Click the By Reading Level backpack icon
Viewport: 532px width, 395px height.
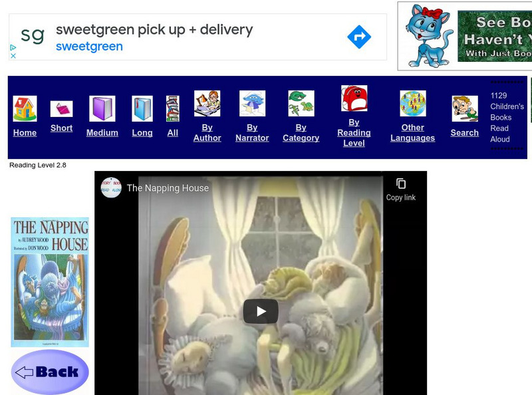pyautogui.click(x=354, y=98)
